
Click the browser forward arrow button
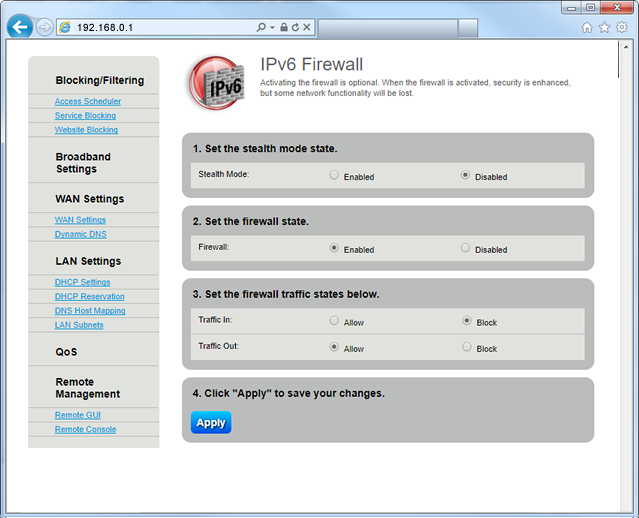tap(44, 27)
